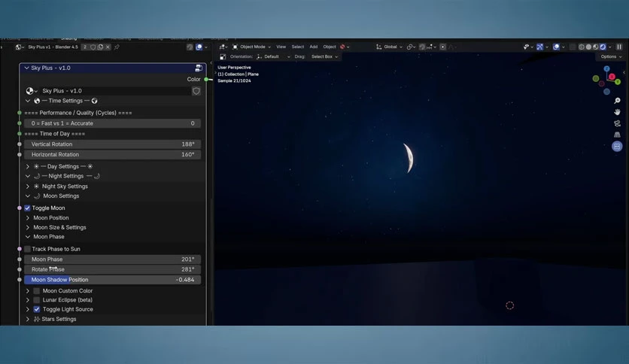The height and width of the screenshot is (364, 629).
Task: Toggle viewport overlays icon in 3D view
Action: tap(556, 47)
